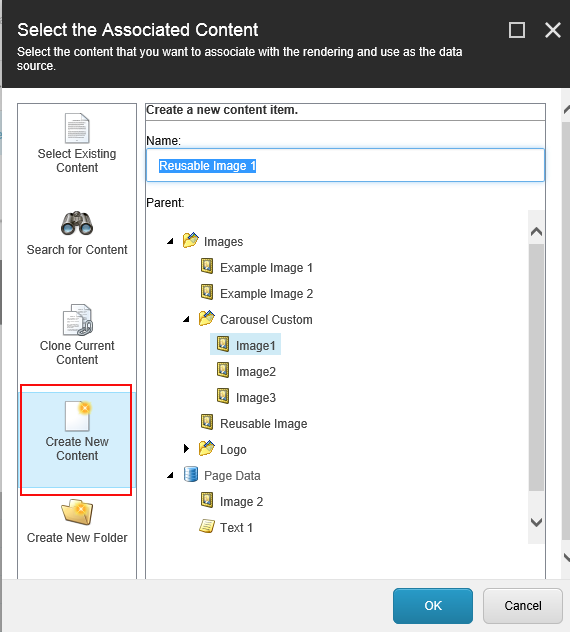Select the Reusable Image item icon
The image size is (570, 632).
click(207, 422)
